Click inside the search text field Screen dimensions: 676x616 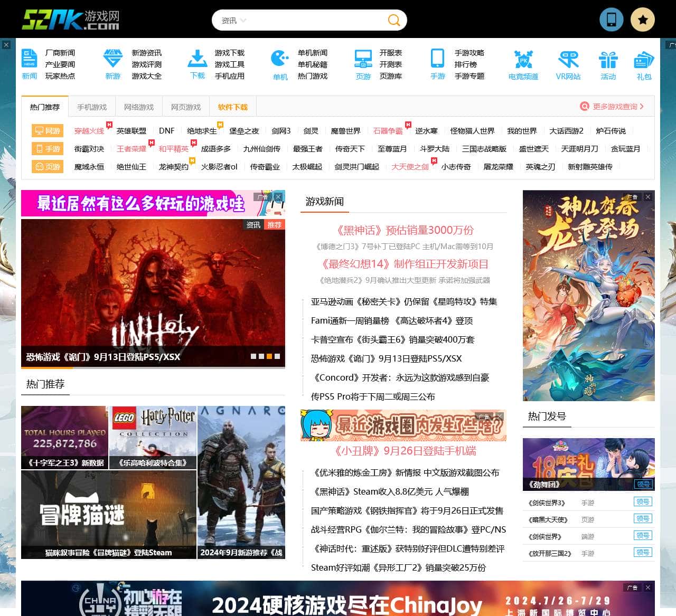(x=317, y=21)
